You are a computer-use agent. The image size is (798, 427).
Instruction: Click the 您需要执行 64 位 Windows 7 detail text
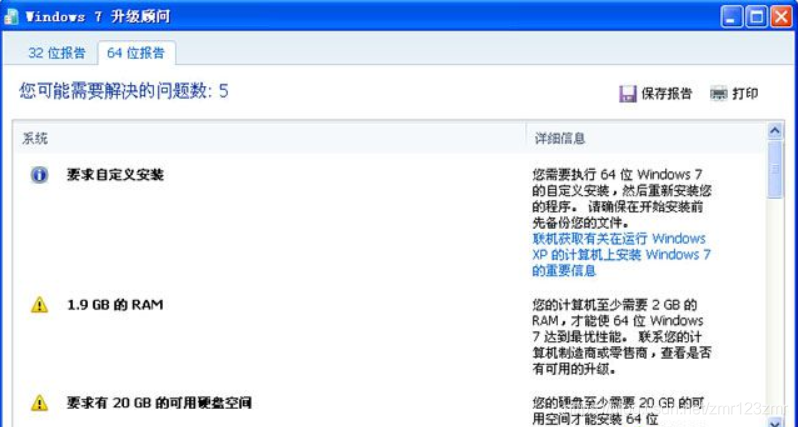621,198
